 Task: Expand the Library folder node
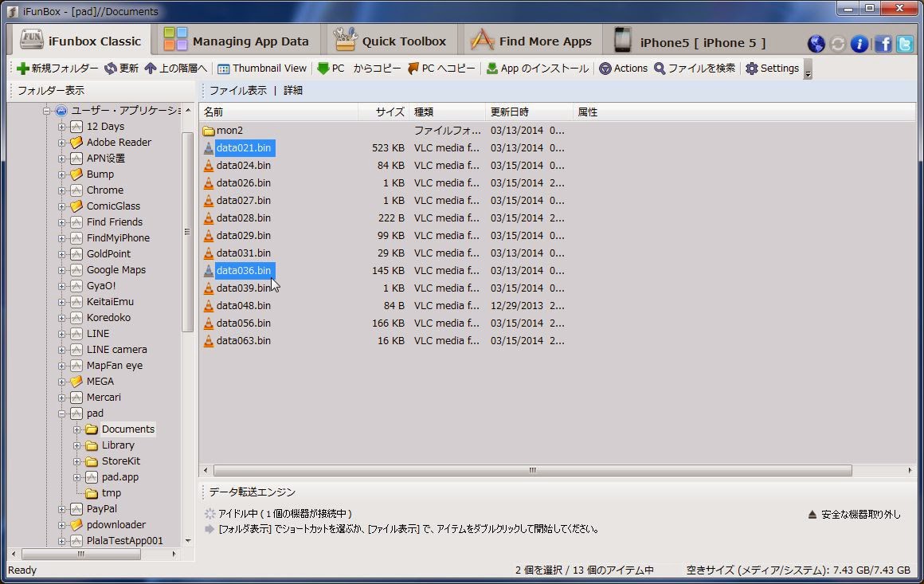click(x=76, y=445)
